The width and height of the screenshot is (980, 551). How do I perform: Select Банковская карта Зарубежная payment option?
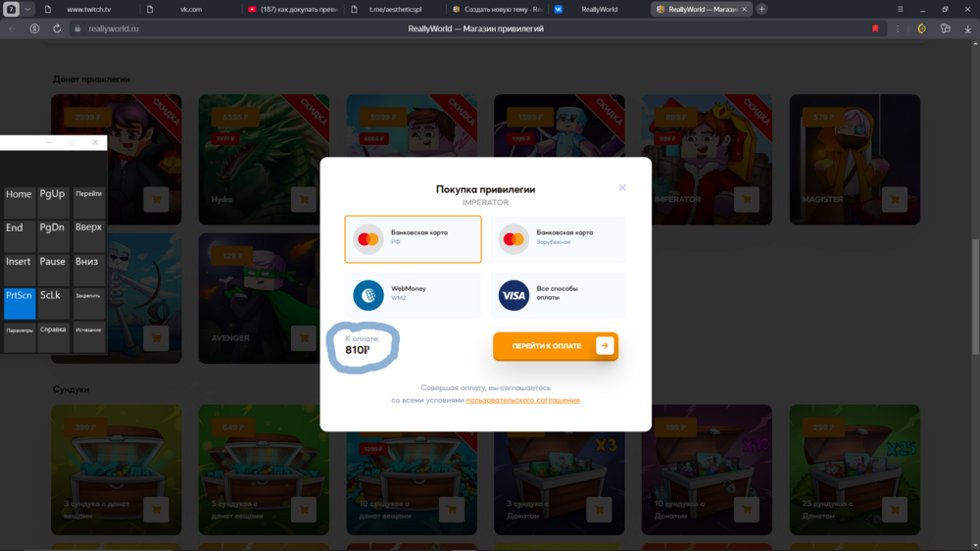[559, 239]
